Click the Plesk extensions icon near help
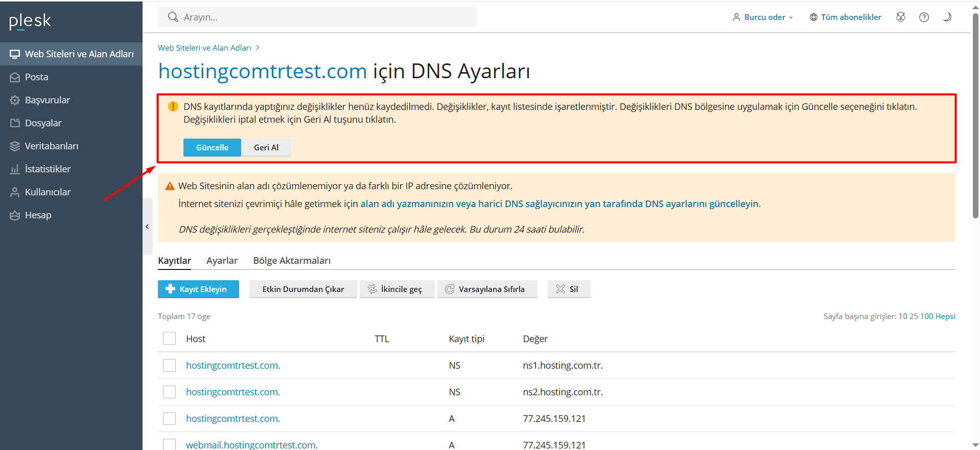Viewport: 980px width, 450px height. [901, 17]
